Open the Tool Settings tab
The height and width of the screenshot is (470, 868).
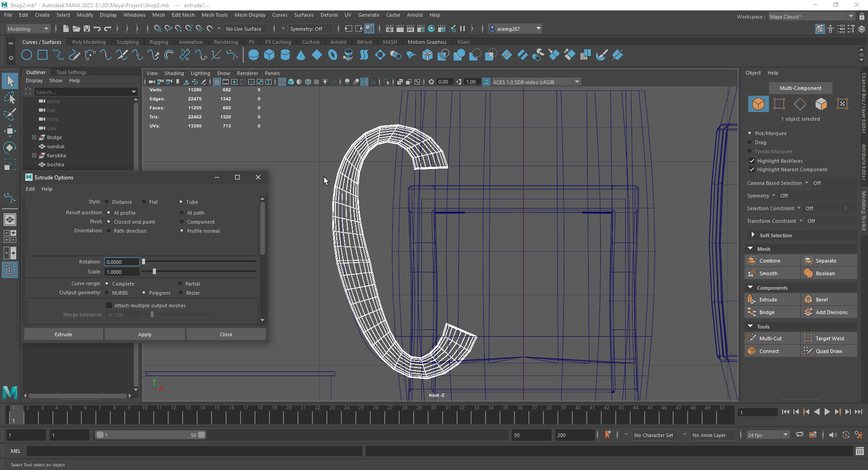tap(71, 72)
